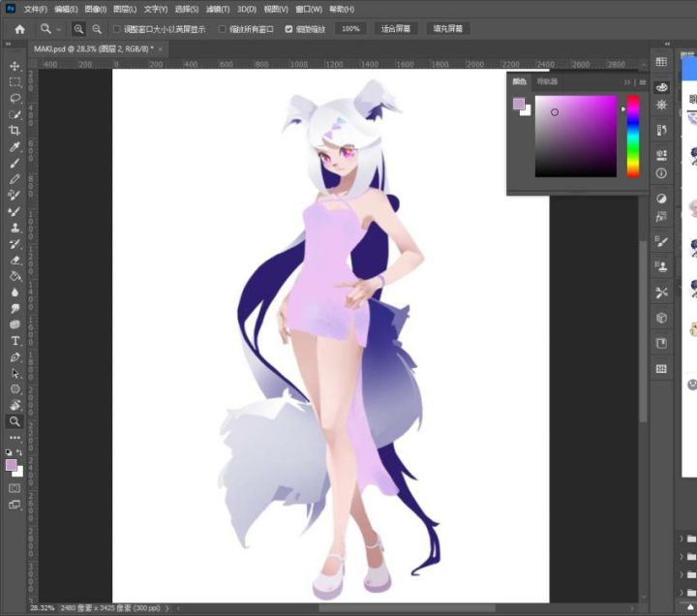Expand the first folder in right panel

tap(682, 539)
